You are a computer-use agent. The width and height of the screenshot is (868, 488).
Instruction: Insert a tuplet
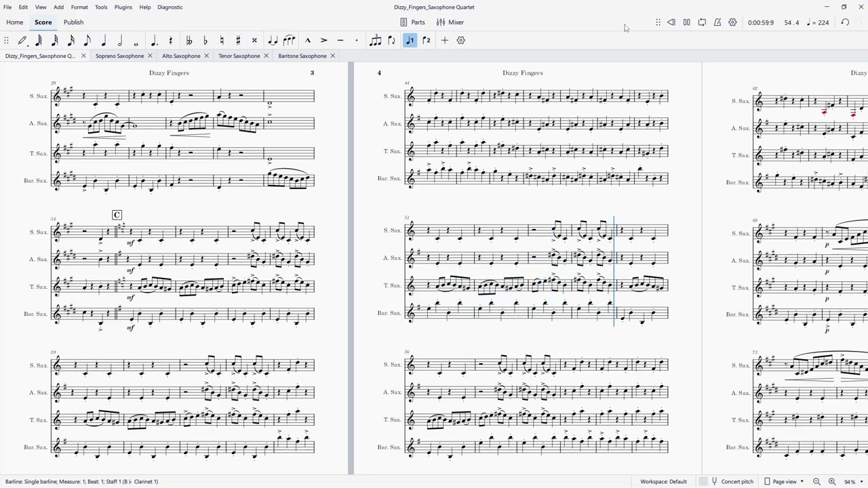tap(375, 41)
